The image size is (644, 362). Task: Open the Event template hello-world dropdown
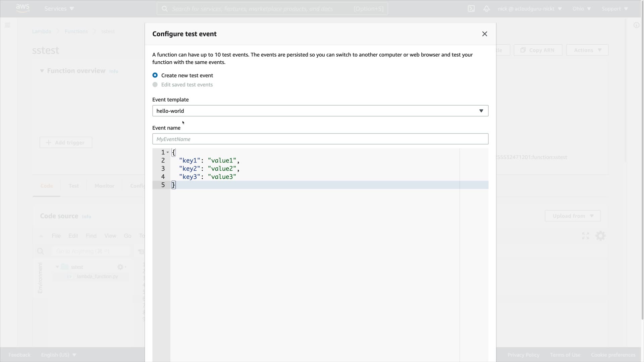[320, 111]
